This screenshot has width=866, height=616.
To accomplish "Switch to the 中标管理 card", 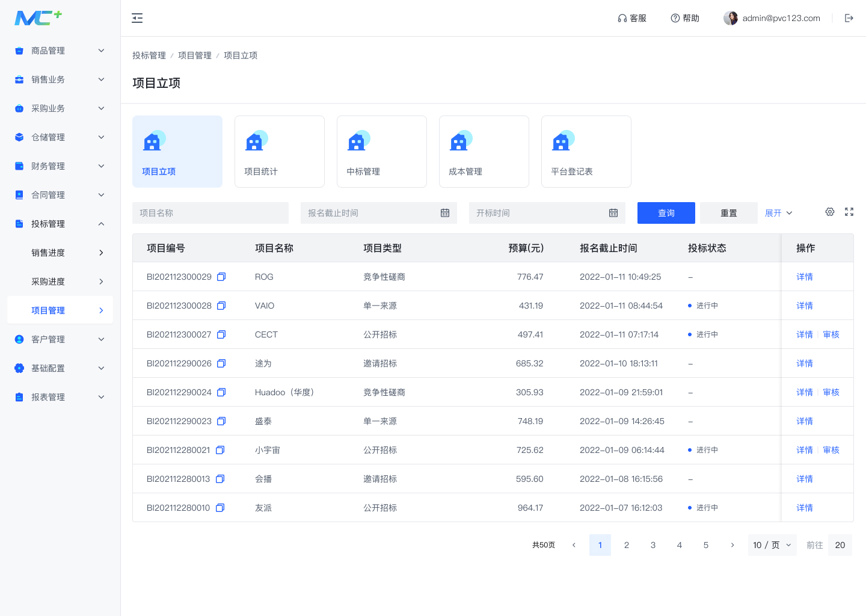I will [382, 152].
